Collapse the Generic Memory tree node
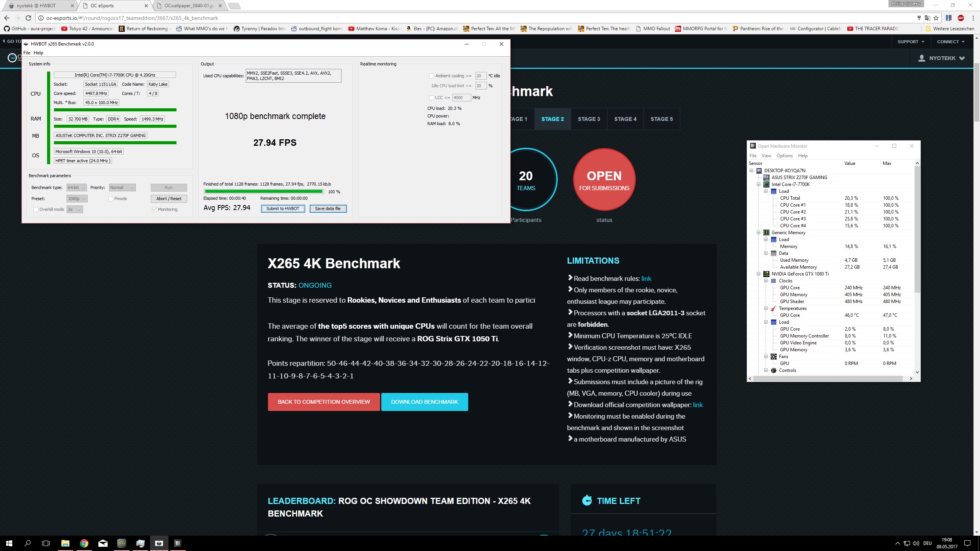 [x=758, y=233]
